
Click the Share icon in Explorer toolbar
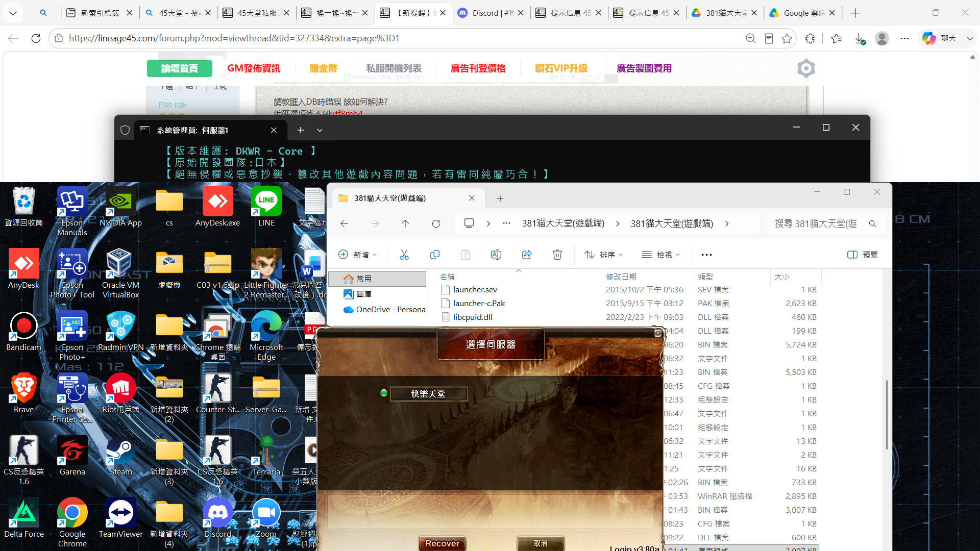tap(527, 255)
